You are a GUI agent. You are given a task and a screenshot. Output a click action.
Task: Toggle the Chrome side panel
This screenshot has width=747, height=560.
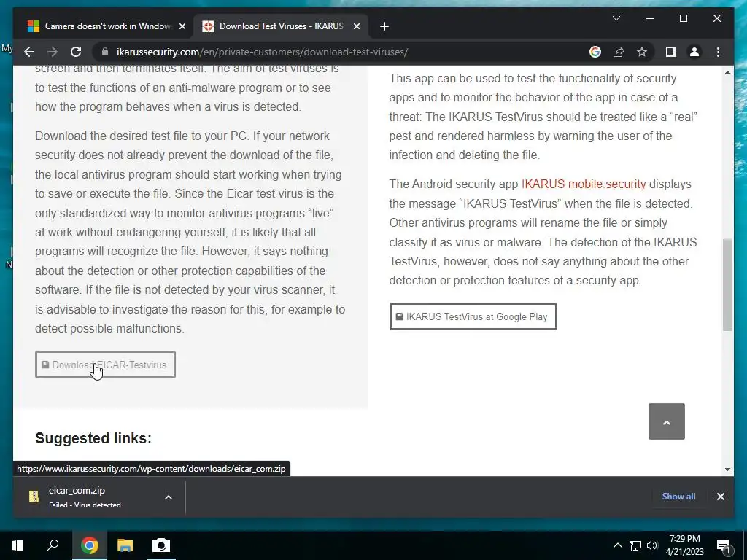(671, 52)
